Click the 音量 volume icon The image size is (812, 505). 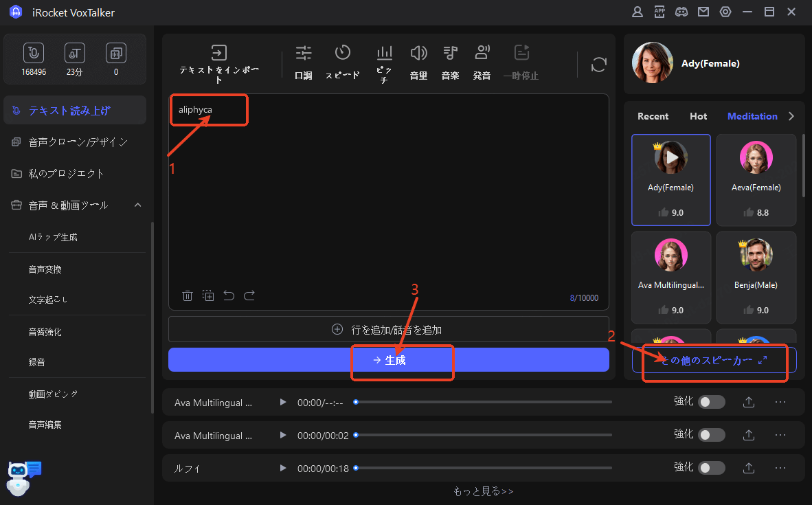point(418,54)
